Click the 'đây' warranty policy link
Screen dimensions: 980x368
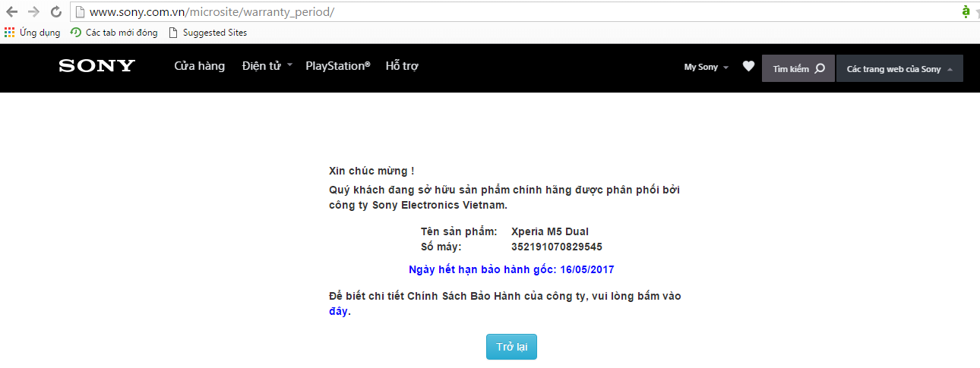(339, 312)
